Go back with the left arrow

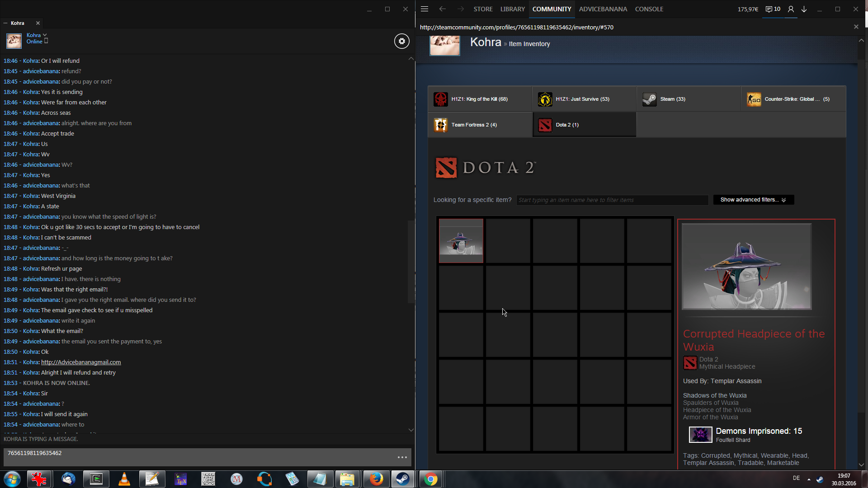coord(442,9)
